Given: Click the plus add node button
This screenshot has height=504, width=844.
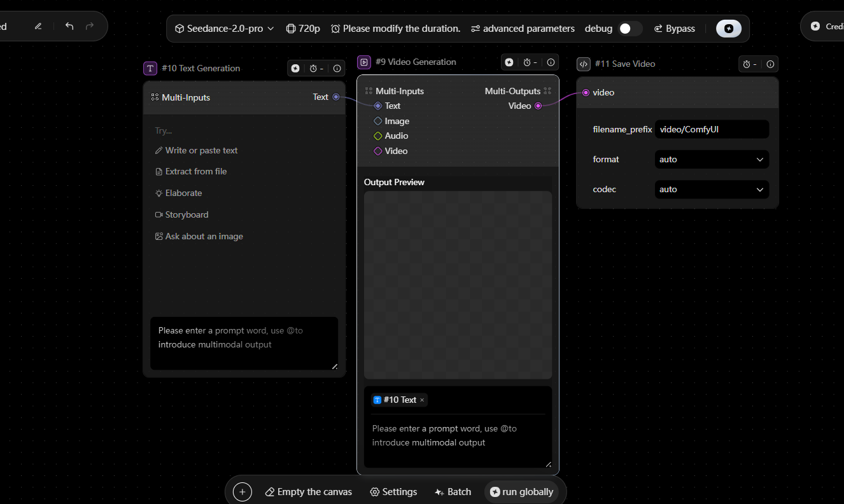Looking at the screenshot, I should tap(243, 492).
